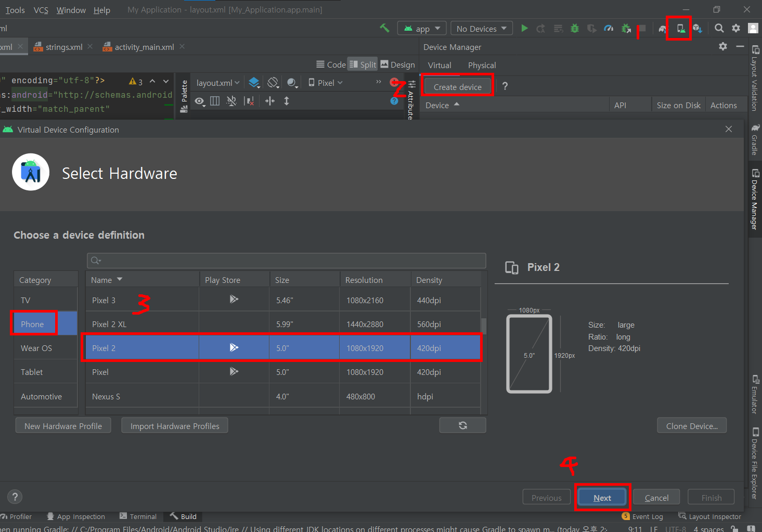
Task: Hide the Device Manager panel
Action: click(x=740, y=46)
